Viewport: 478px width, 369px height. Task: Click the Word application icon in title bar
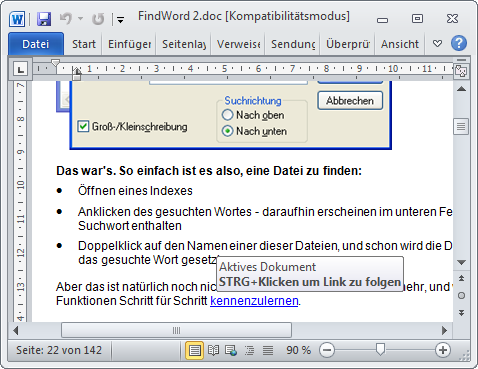tap(17, 19)
